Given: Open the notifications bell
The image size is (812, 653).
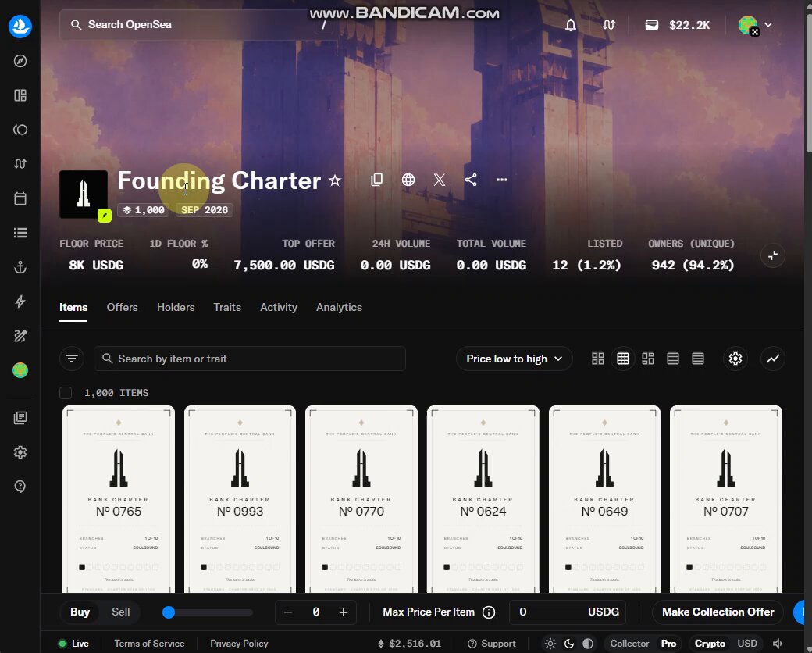Looking at the screenshot, I should coord(571,25).
